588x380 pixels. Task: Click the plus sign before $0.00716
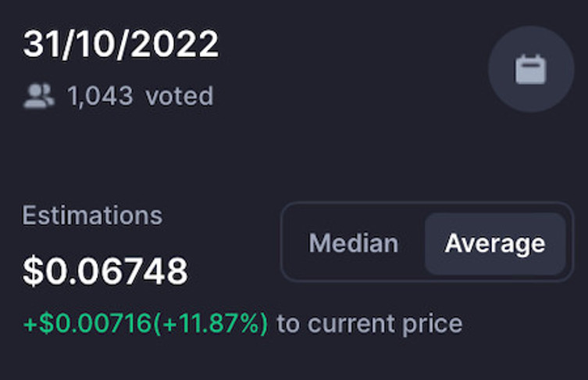30,324
